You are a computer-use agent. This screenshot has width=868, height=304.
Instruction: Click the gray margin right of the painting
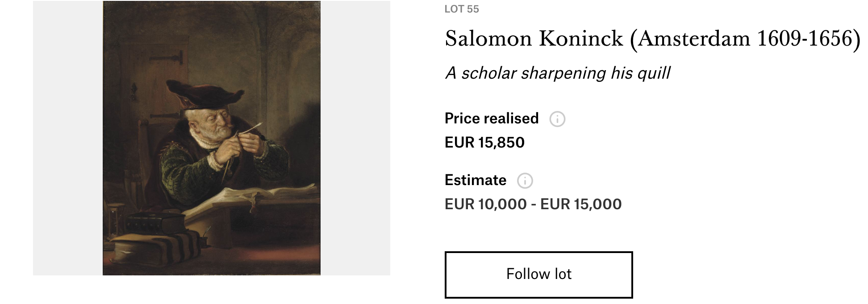(x=355, y=138)
